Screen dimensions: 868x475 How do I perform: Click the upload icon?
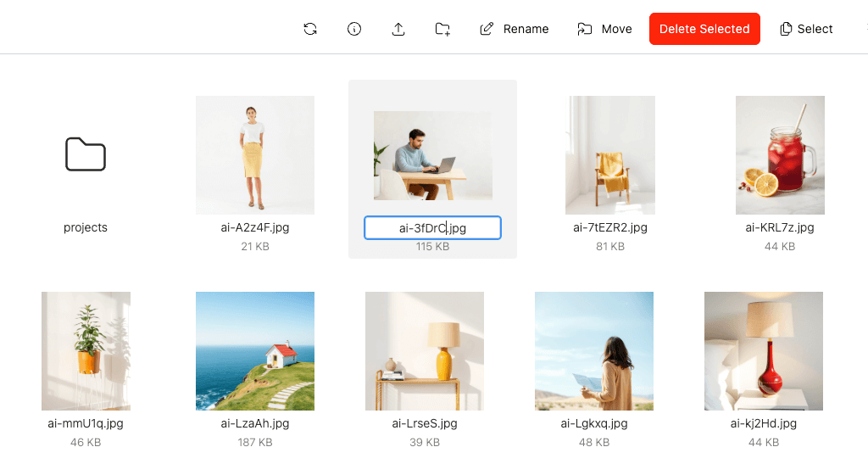(398, 29)
